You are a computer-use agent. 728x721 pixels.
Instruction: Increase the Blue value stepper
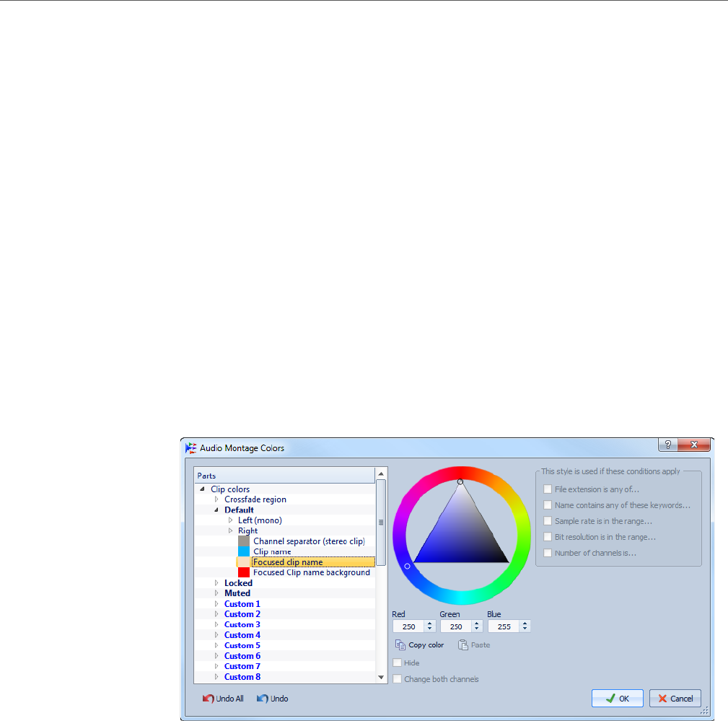pos(525,624)
